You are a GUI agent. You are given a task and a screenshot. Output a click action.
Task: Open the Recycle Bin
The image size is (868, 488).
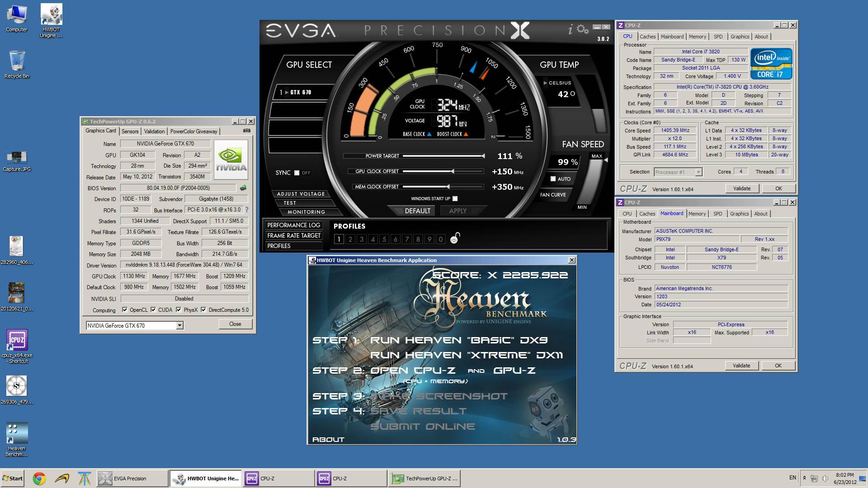click(x=17, y=65)
